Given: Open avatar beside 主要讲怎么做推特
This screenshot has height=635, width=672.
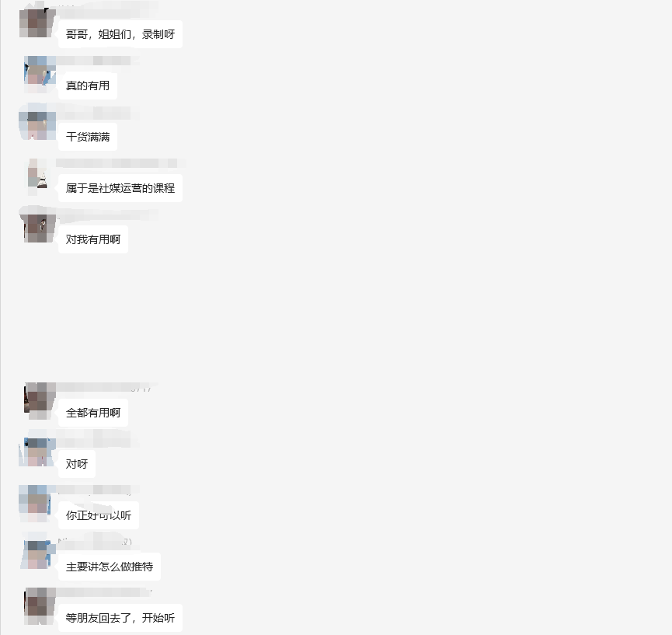Looking at the screenshot, I should (x=38, y=554).
